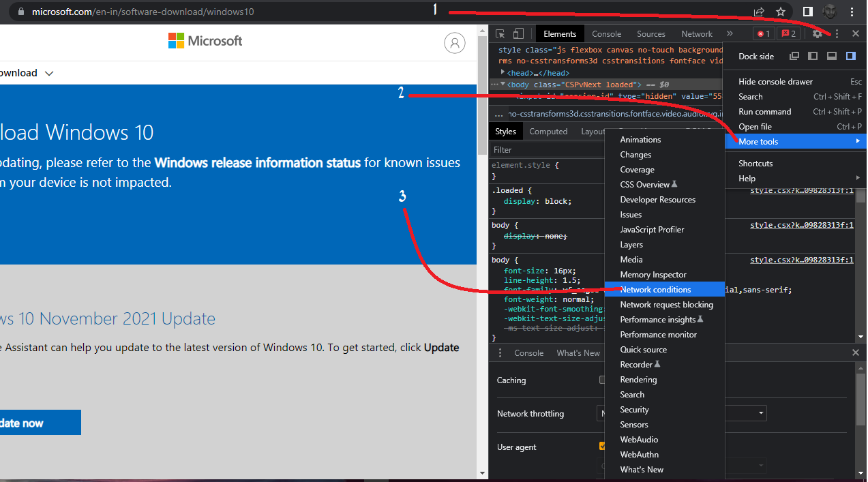Dock DevTools to the left
Screen dimensions: 868x482
pos(813,57)
